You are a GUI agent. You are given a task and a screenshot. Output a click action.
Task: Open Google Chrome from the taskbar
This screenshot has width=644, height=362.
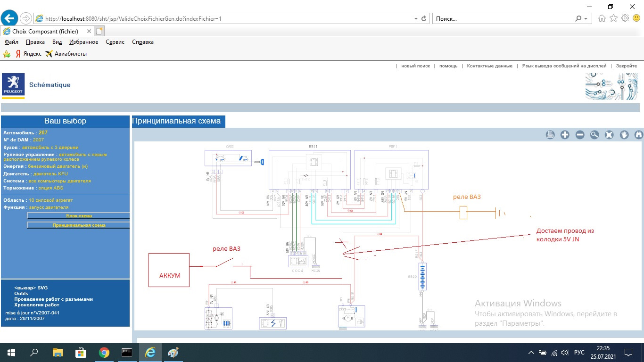click(104, 353)
